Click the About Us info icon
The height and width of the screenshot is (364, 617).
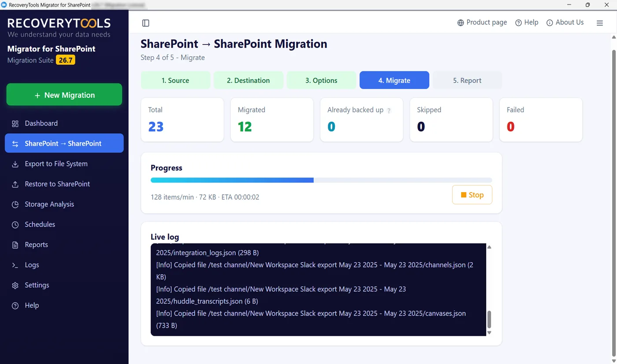(x=550, y=22)
